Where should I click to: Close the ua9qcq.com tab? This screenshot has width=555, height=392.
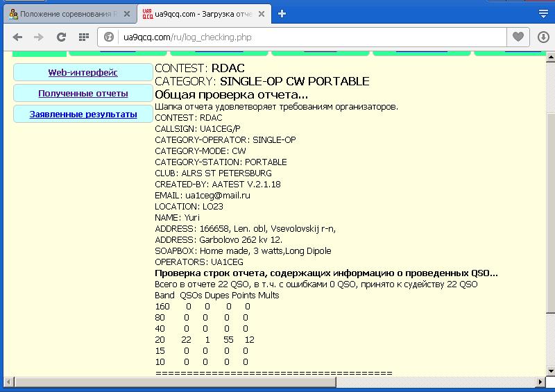tap(262, 14)
